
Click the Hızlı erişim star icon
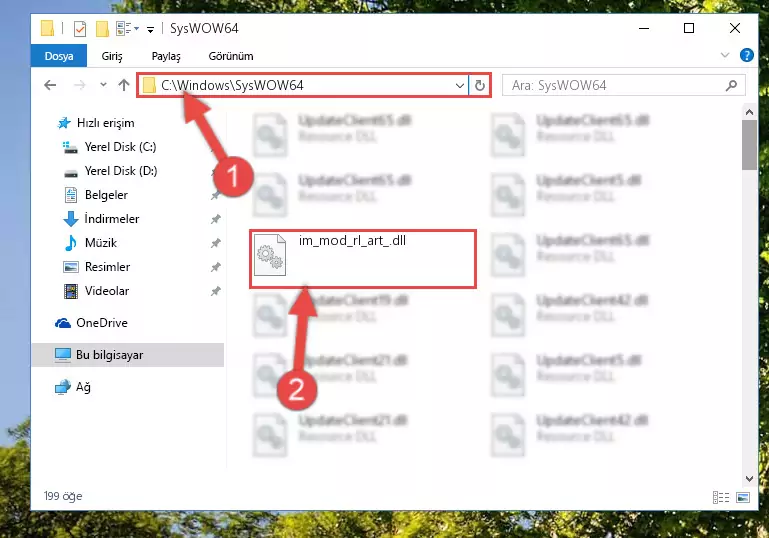(64, 123)
